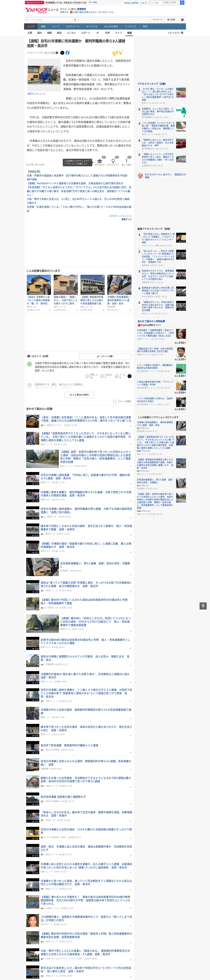Click the flower icon beside 相談窓口の情報

point(140,176)
